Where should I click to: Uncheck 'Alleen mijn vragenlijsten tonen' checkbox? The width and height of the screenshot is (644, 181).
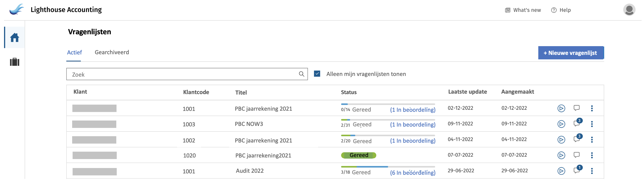(x=317, y=74)
